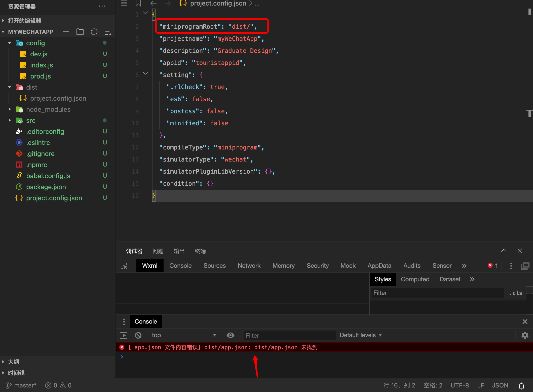The image size is (533, 392).
Task: Switch to the Network tab
Action: 249,266
